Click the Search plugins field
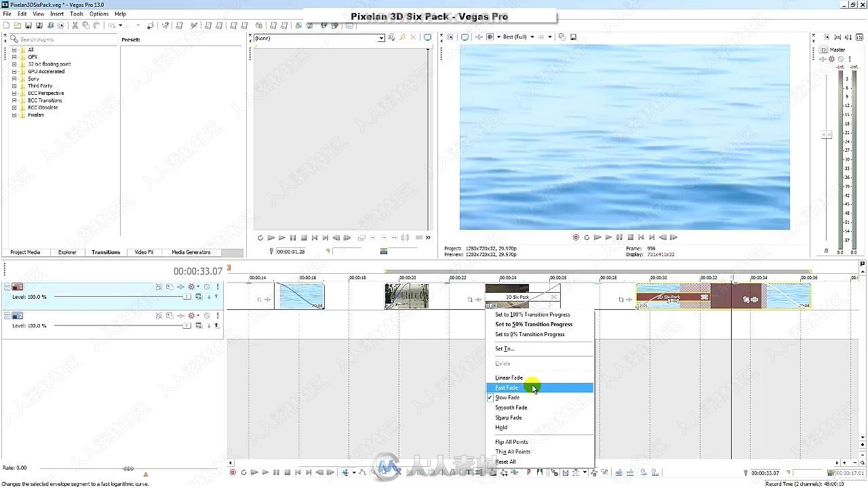 point(64,39)
